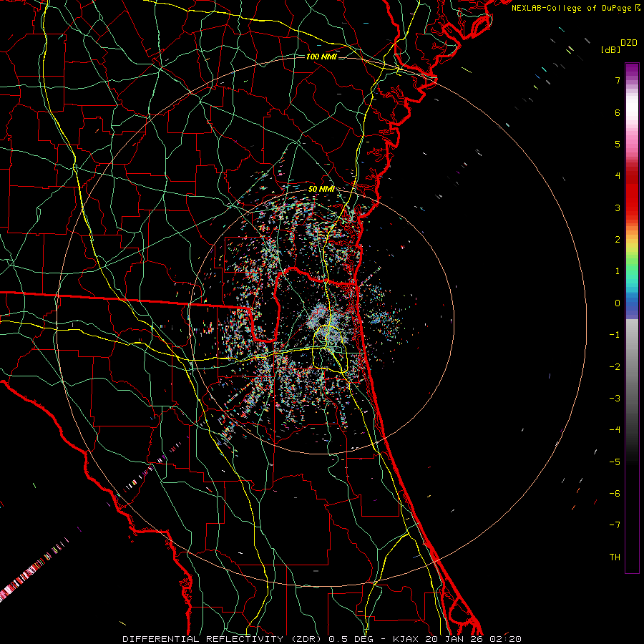Click the -1 value on the color scale
Screen dimensions: 644x644
click(615, 335)
